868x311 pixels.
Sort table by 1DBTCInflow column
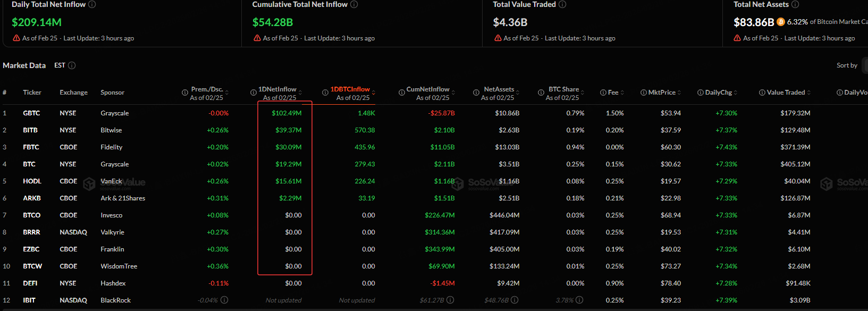pyautogui.click(x=374, y=93)
